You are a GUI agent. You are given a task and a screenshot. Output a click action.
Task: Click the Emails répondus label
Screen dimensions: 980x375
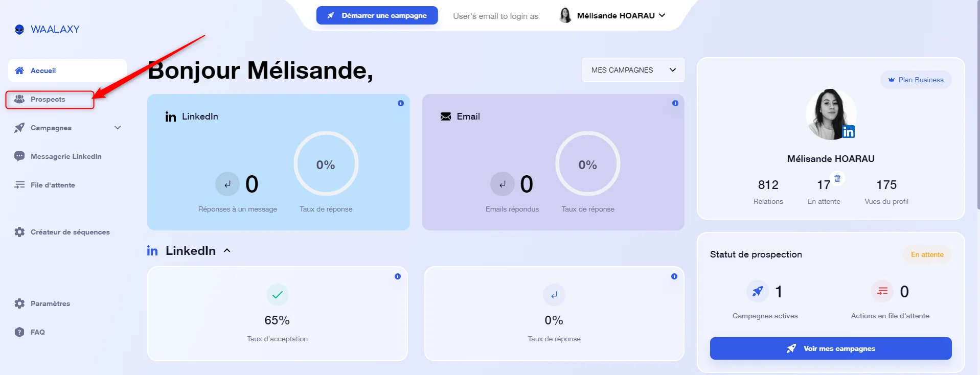click(x=512, y=209)
